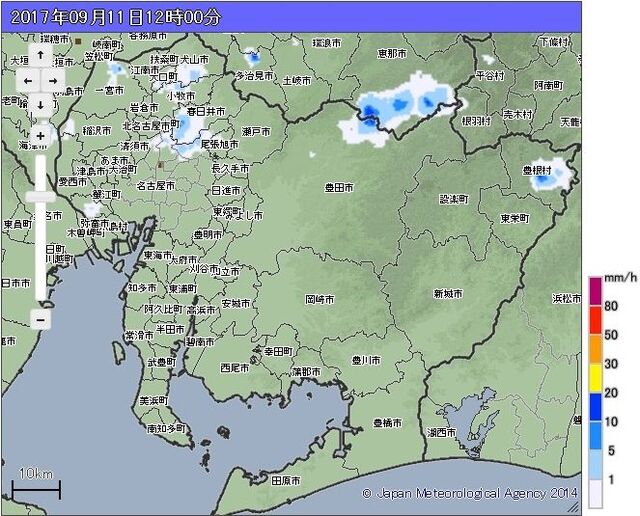Click the orange 30-50 mm/h legend swatch

pyautogui.click(x=596, y=349)
